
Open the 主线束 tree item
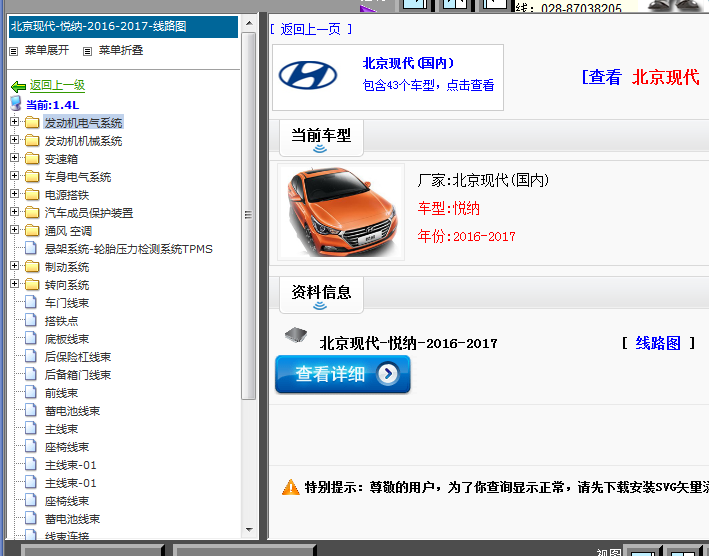click(x=61, y=429)
